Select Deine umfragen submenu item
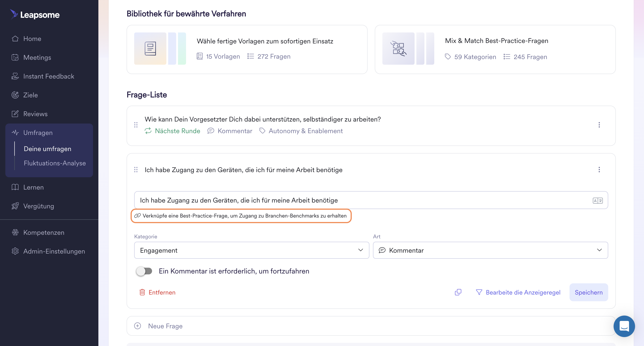The height and width of the screenshot is (346, 644). 47,149
